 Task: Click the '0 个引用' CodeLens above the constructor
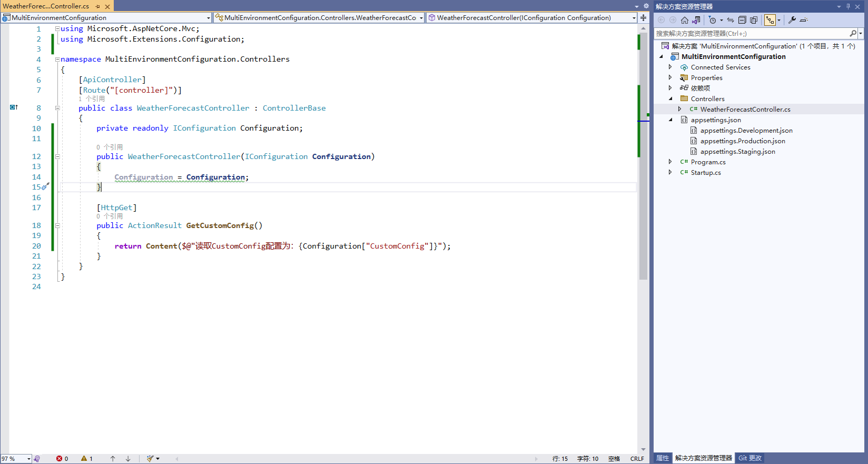(x=110, y=147)
